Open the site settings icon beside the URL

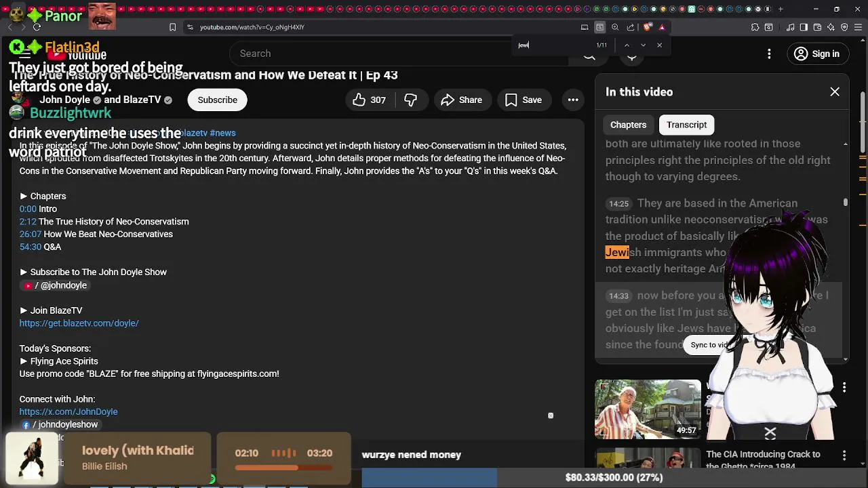coord(190,27)
